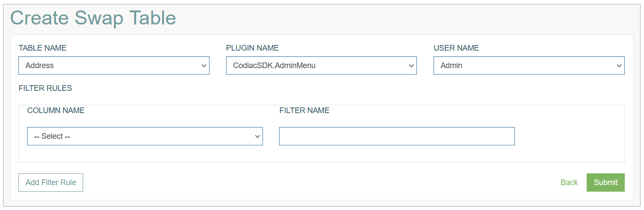This screenshot has height=210, width=644.
Task: Focus the Filter Name text field
Action: point(397,136)
